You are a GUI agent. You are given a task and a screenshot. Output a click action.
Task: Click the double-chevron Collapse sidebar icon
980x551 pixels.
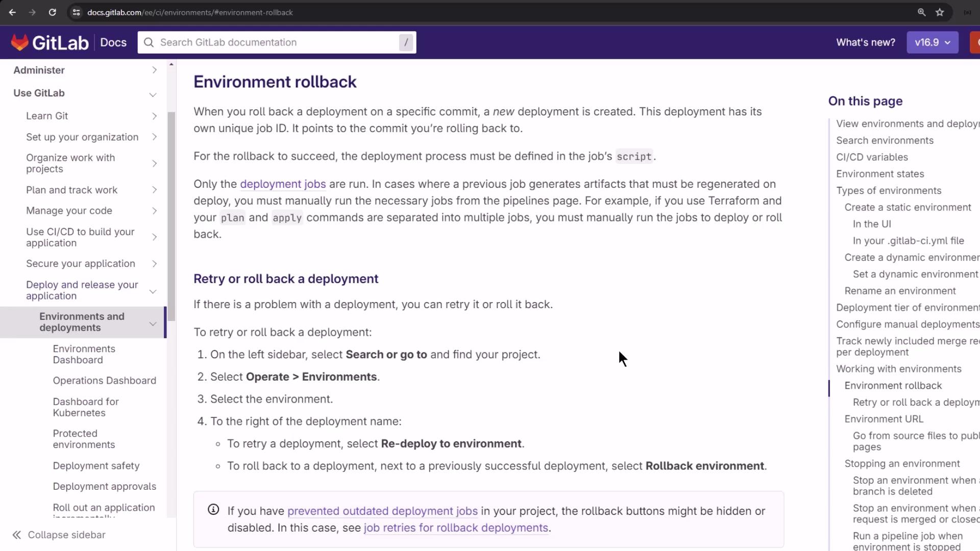pos(17,535)
